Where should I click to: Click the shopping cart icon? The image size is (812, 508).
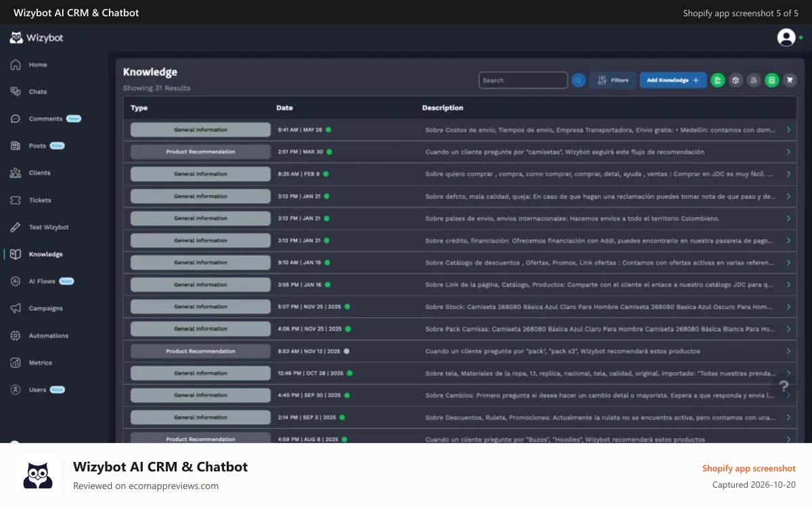pyautogui.click(x=789, y=81)
